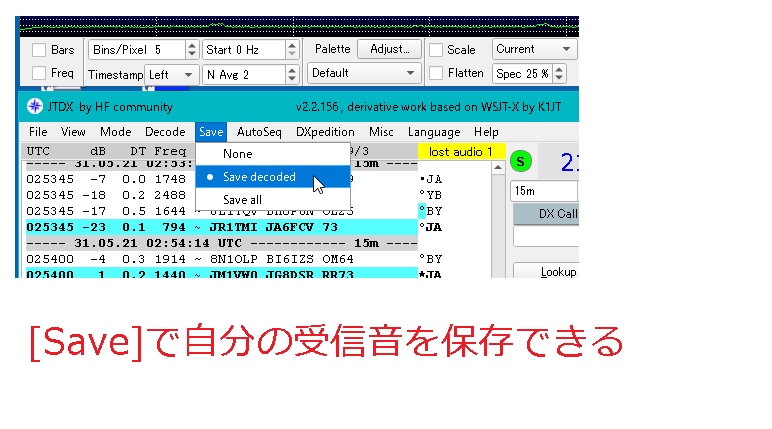Viewport: 772px width, 429px height.
Task: Open the Current spectrum dropdown
Action: [x=534, y=49]
